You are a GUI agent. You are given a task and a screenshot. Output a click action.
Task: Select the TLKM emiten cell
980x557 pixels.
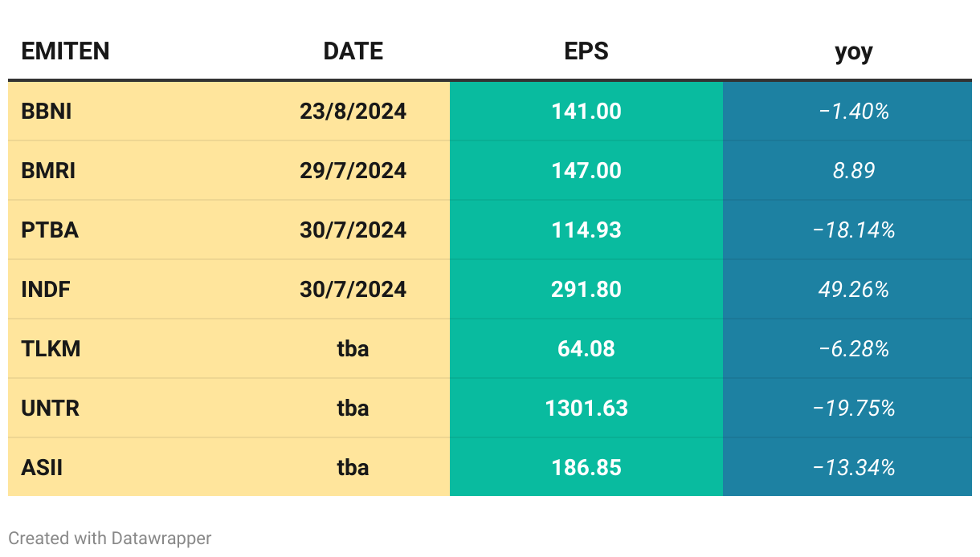click(x=51, y=348)
